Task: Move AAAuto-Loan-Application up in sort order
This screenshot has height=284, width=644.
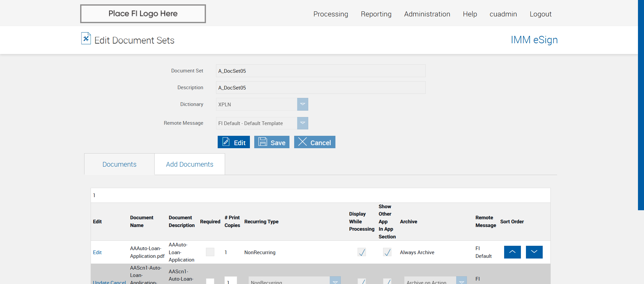Action: tap(512, 252)
